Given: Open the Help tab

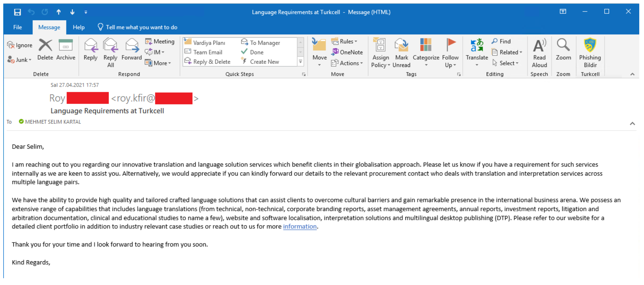Looking at the screenshot, I should click(x=79, y=27).
